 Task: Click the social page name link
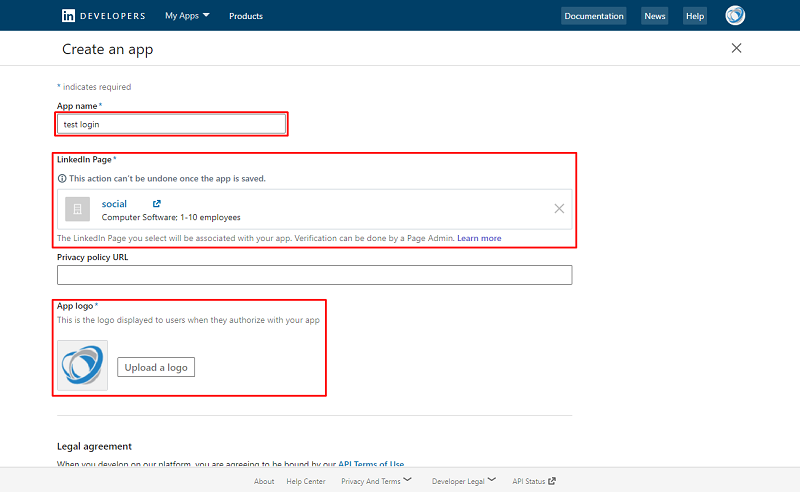coord(114,204)
